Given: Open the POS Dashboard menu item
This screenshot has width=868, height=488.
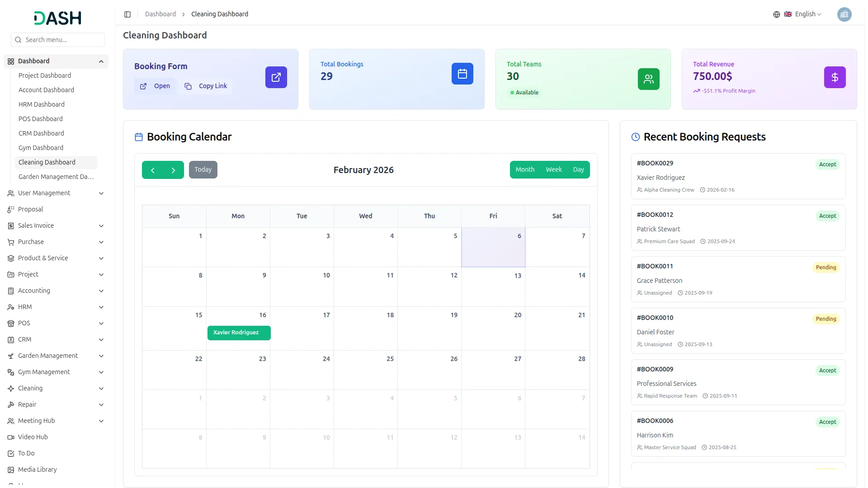Looking at the screenshot, I should point(41,119).
